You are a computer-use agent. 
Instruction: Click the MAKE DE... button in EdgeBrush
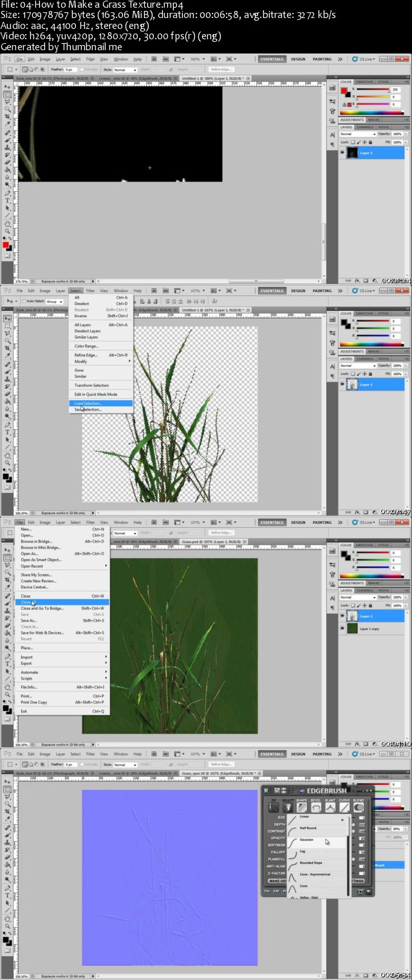click(277, 881)
